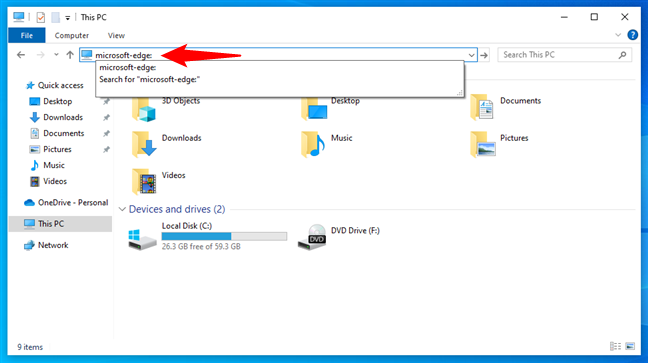The image size is (648, 363).
Task: Open the Help question mark icon
Action: pos(632,35)
